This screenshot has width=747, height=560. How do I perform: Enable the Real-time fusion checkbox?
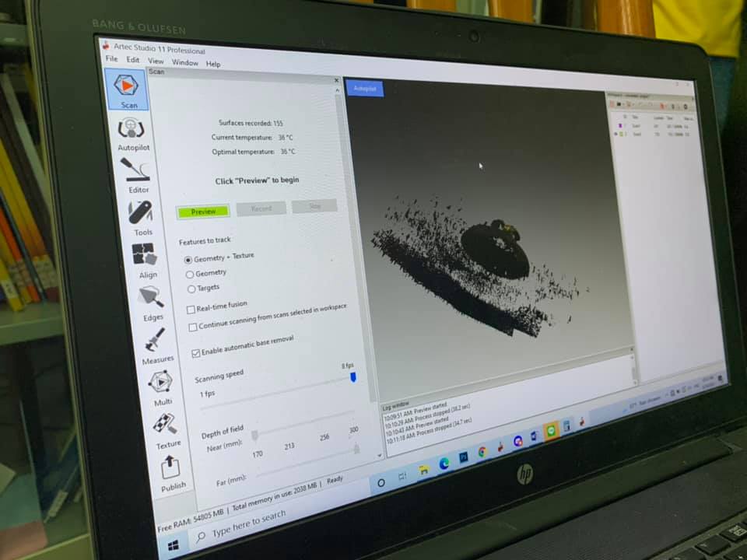pyautogui.click(x=191, y=310)
